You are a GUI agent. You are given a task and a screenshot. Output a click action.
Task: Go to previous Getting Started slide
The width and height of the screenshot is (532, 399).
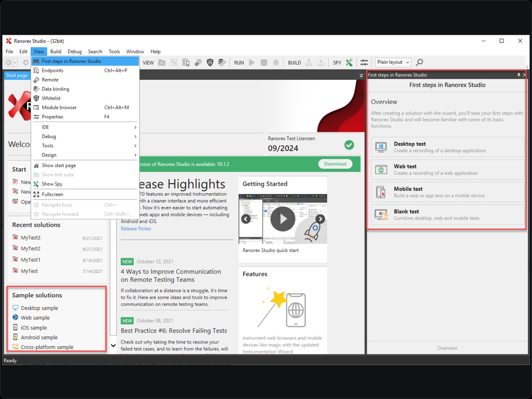pos(246,219)
